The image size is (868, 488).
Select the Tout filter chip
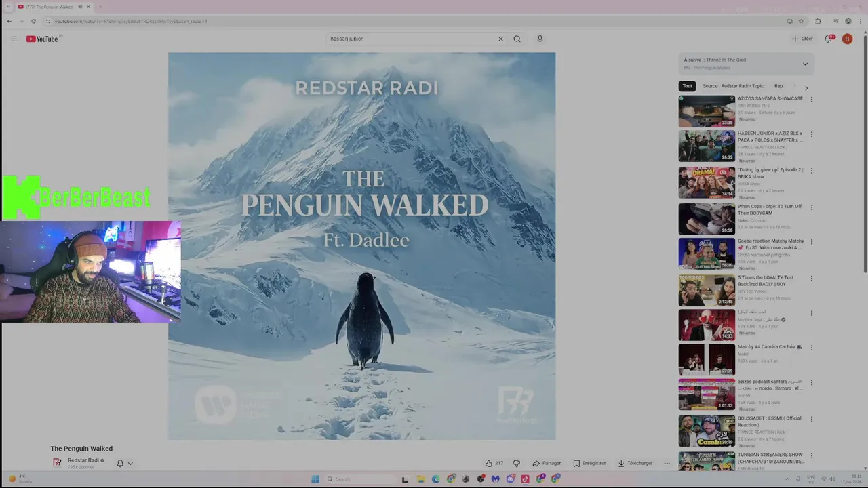click(x=687, y=86)
